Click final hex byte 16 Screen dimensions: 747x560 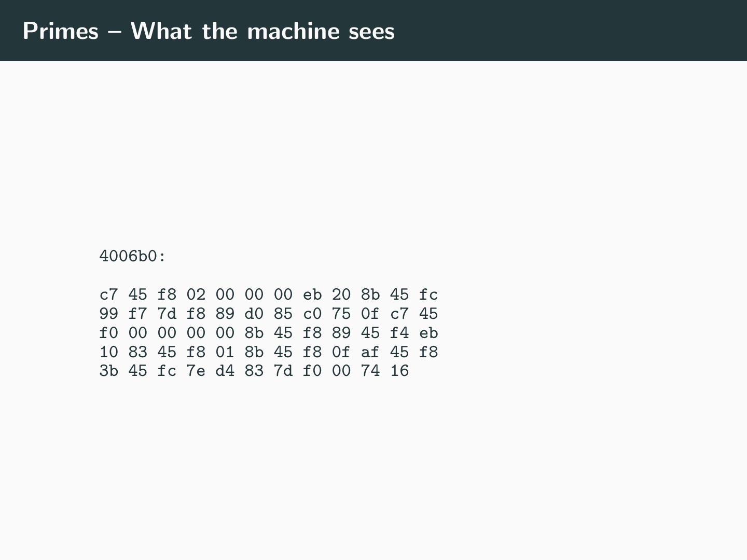click(399, 371)
